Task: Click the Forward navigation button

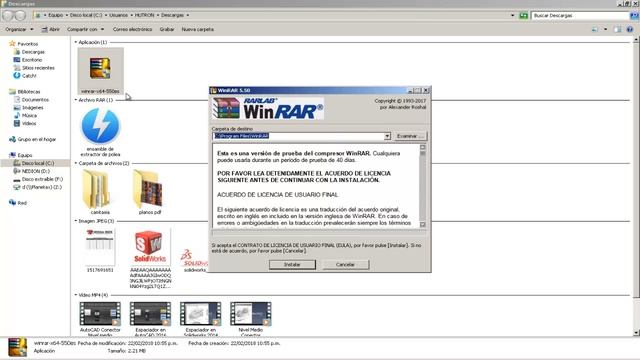Action: coord(20,16)
